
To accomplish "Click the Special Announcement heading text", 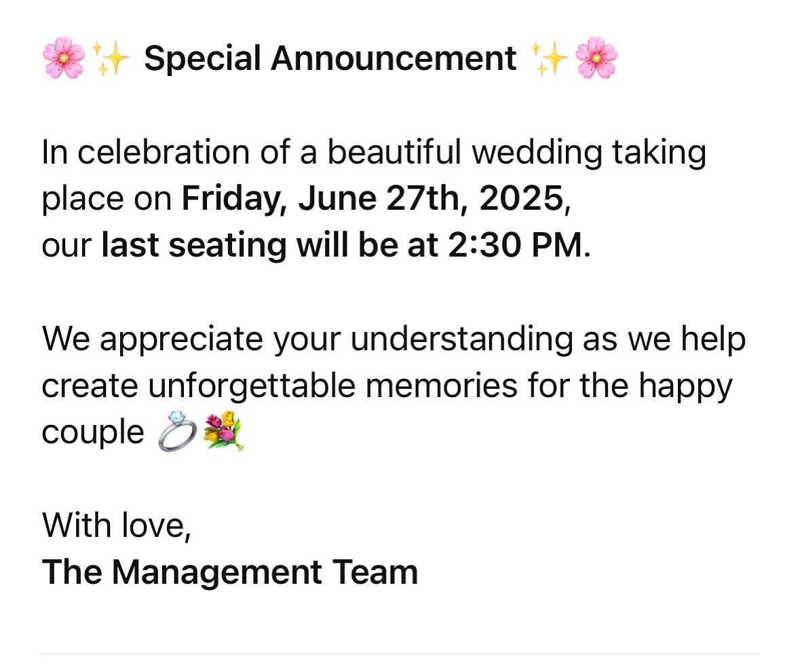I will click(x=330, y=58).
